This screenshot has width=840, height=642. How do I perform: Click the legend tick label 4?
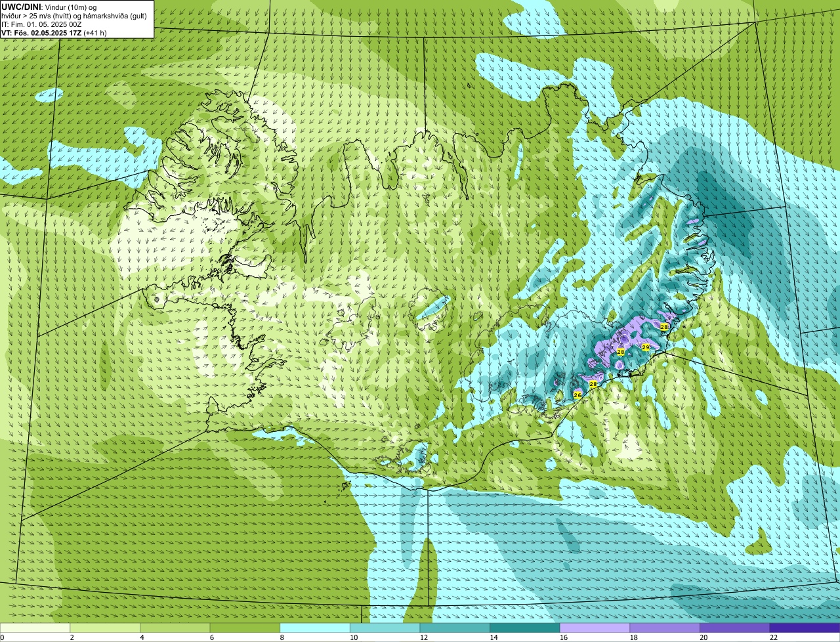click(142, 637)
